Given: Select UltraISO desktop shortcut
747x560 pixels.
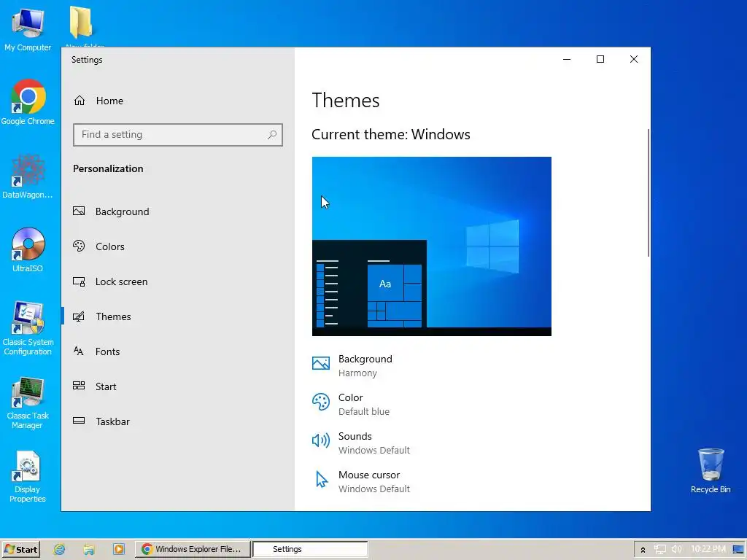Looking at the screenshot, I should pyautogui.click(x=28, y=250).
